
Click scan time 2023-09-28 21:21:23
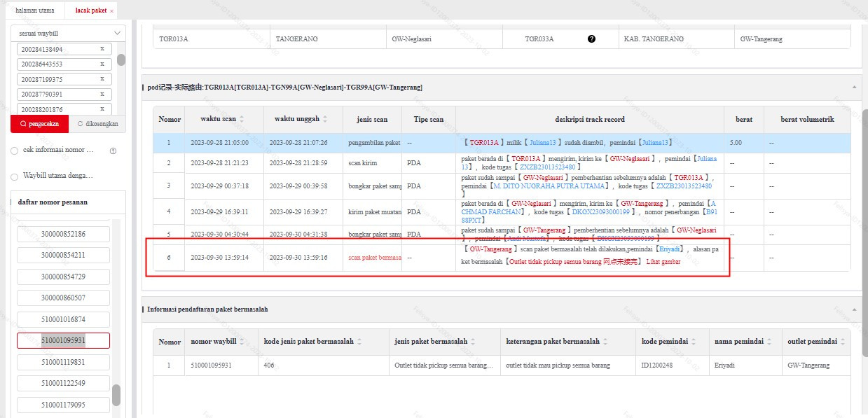point(219,162)
